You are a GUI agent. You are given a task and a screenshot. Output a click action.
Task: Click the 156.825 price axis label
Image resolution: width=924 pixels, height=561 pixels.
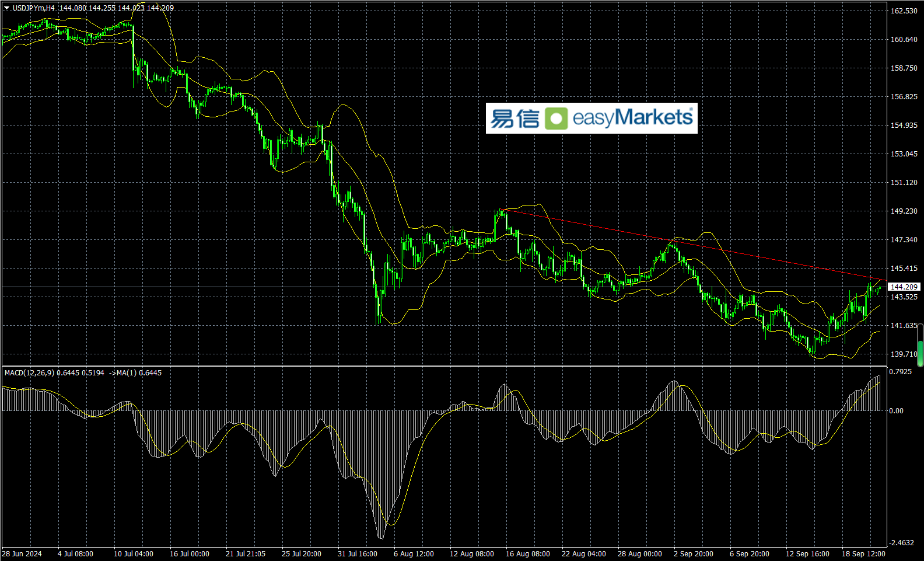click(904, 96)
